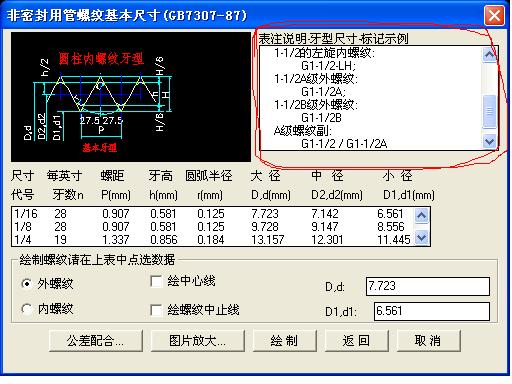Click the value 11.445 in table
Viewport: 512px width, 384px height.
click(x=394, y=240)
